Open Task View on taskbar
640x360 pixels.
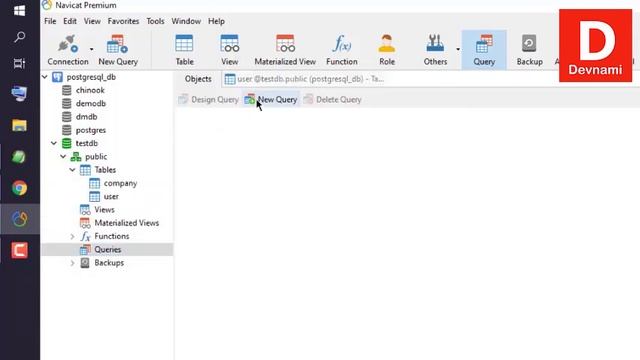click(x=19, y=64)
